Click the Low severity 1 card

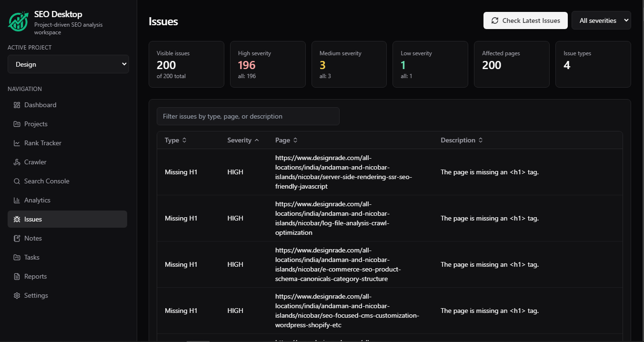point(430,64)
